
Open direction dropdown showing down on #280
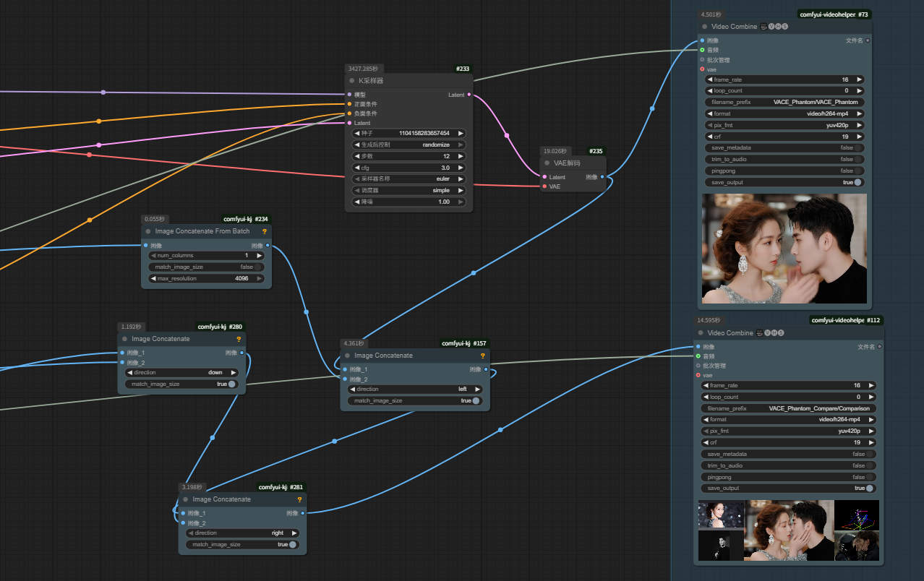181,372
